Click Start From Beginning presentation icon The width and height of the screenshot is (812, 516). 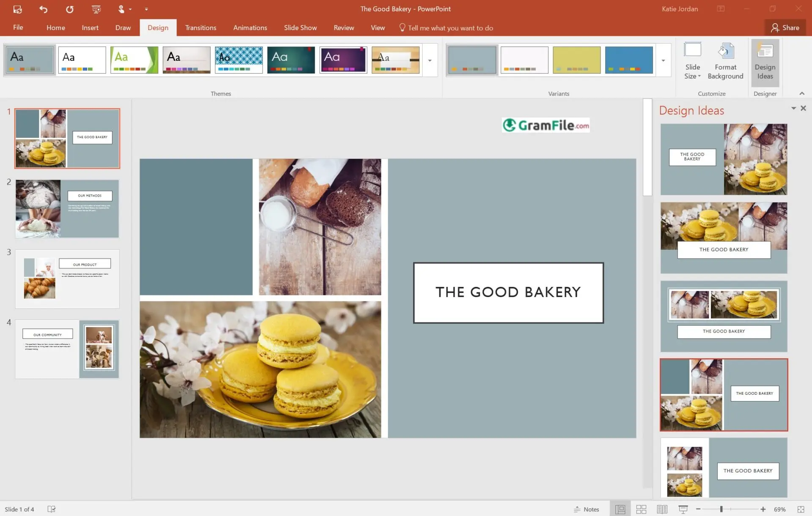coord(96,9)
